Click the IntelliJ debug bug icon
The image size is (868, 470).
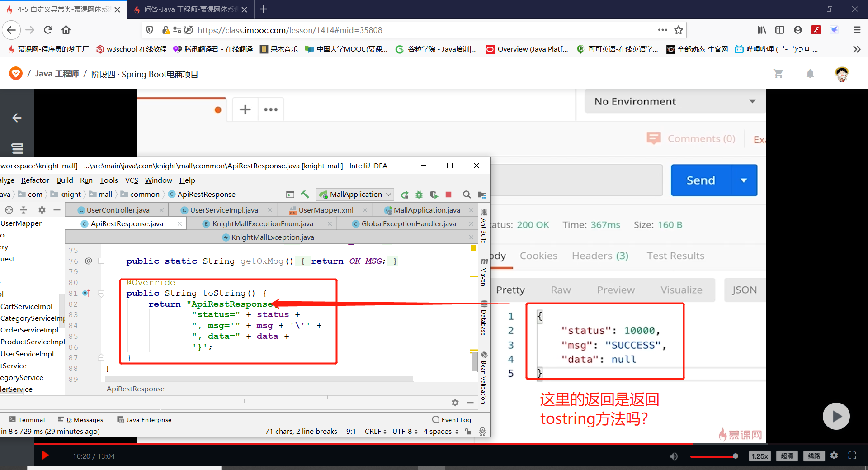click(419, 195)
